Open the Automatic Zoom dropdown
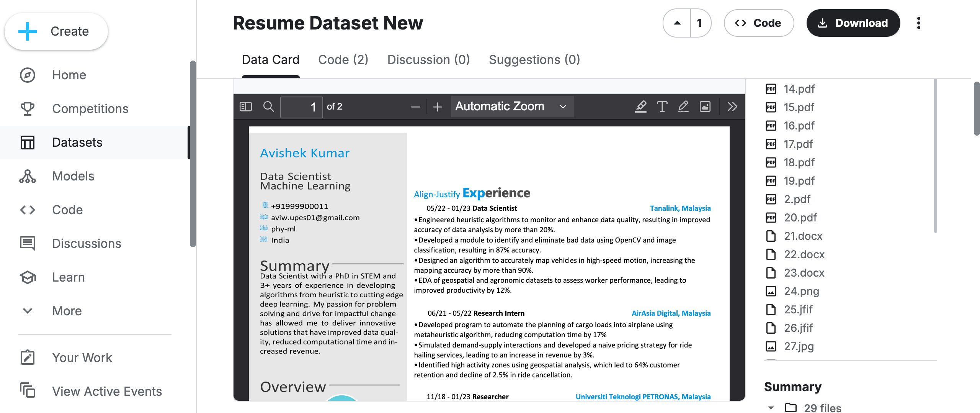Screen dimensions: 980x413 (512, 107)
